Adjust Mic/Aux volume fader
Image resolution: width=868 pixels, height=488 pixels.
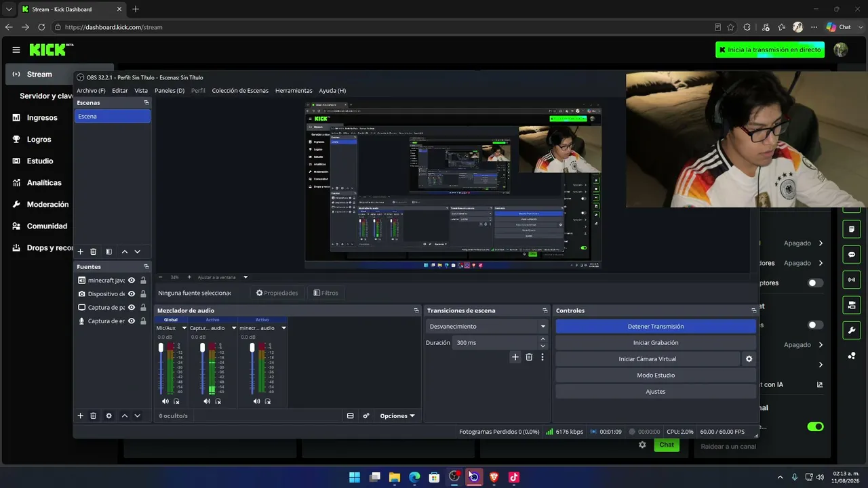click(161, 348)
